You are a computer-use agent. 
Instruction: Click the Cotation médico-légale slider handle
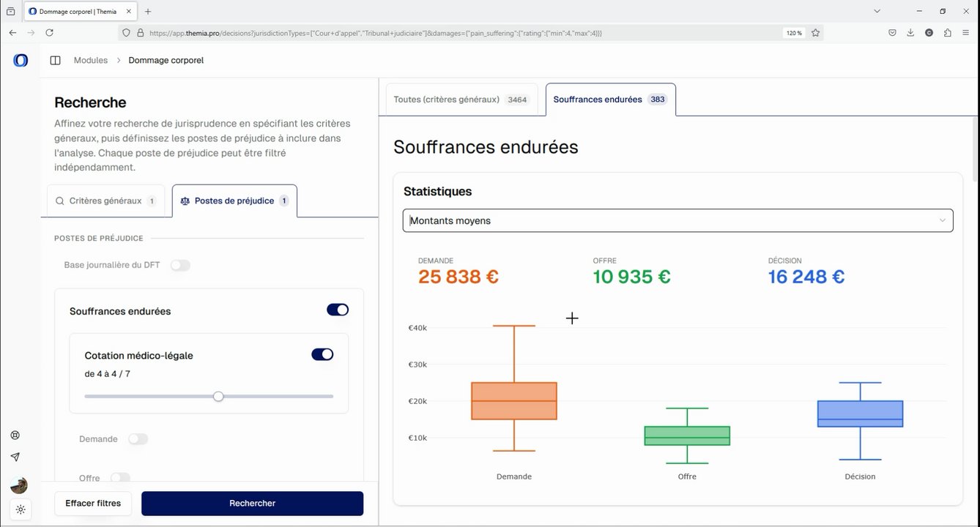point(218,396)
